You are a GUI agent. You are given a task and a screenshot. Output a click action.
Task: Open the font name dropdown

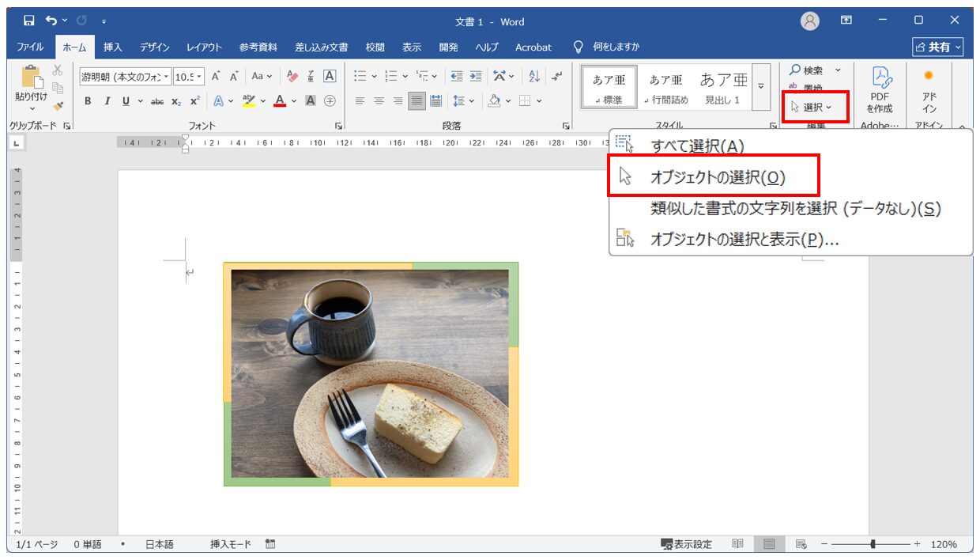pos(166,77)
